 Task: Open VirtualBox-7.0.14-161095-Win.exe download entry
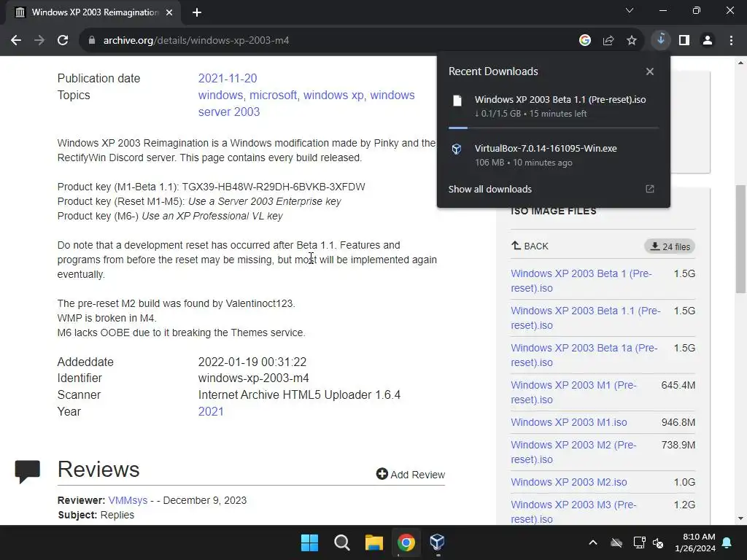pos(554,155)
